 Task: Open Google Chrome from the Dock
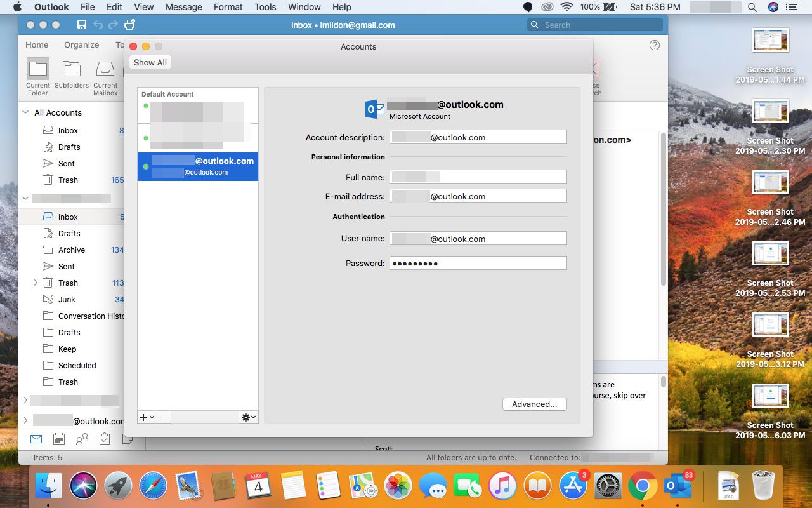click(643, 487)
